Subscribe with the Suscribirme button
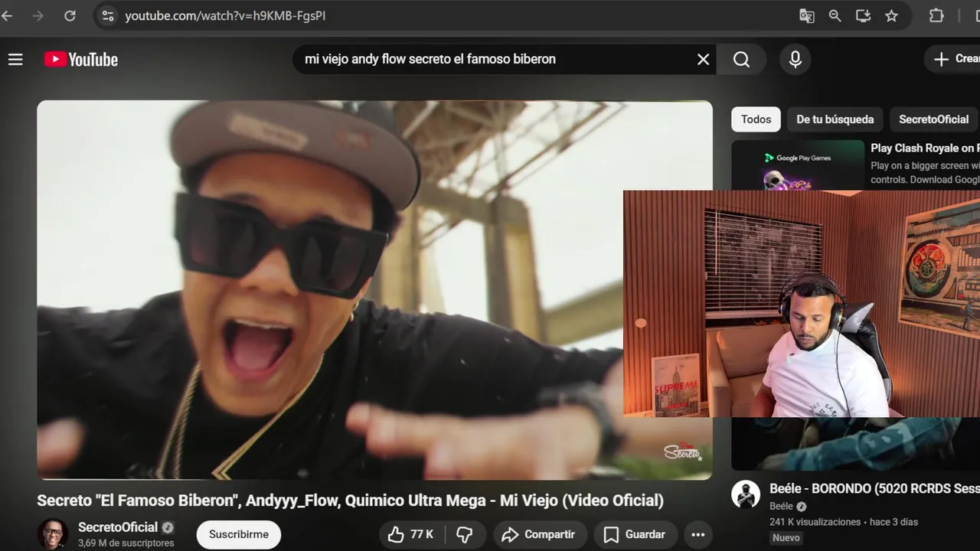 click(239, 534)
